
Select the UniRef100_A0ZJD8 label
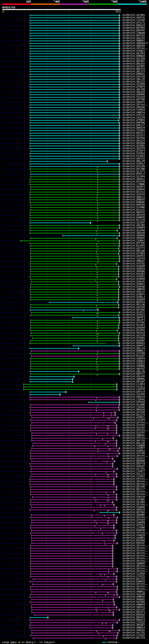point(133,166)
